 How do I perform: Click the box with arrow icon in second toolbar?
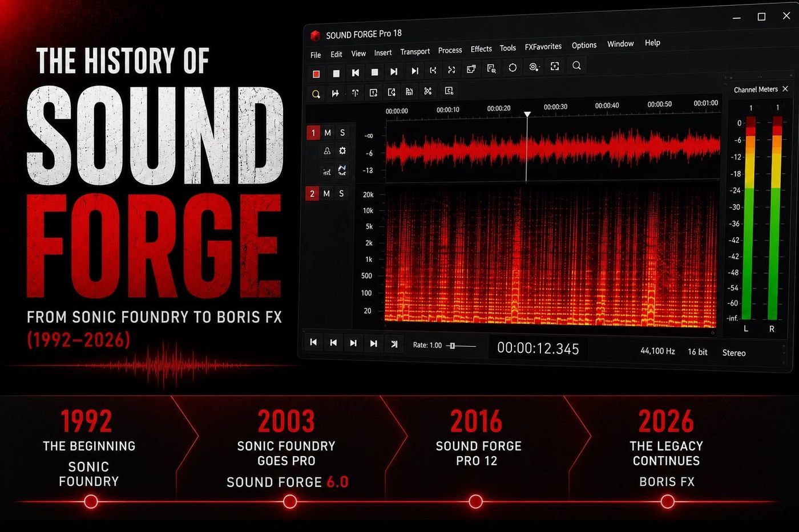[392, 92]
